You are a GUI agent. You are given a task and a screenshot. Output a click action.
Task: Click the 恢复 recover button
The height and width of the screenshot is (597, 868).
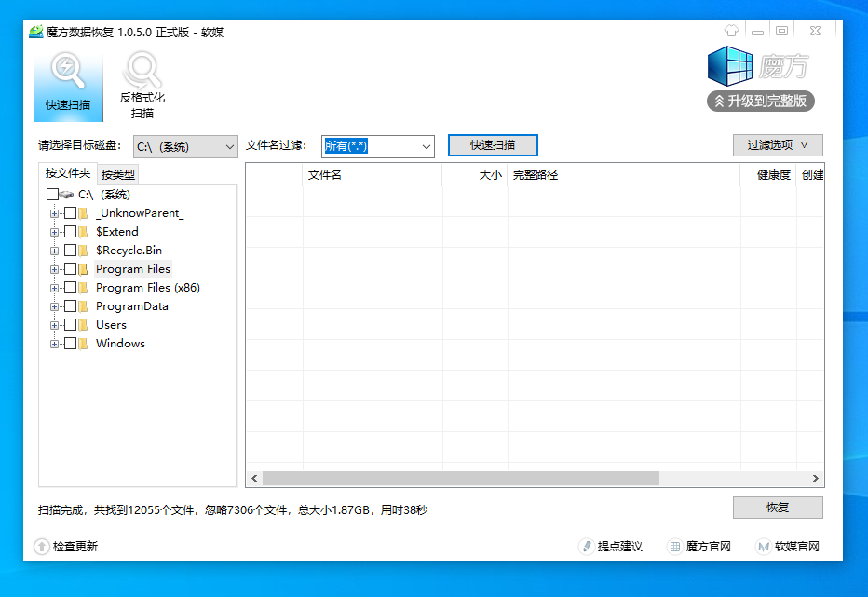pos(778,508)
